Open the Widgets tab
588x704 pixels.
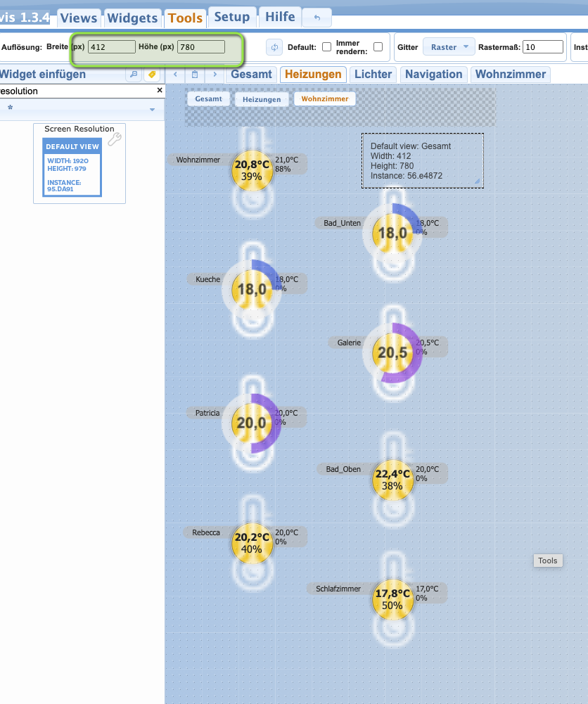[132, 18]
